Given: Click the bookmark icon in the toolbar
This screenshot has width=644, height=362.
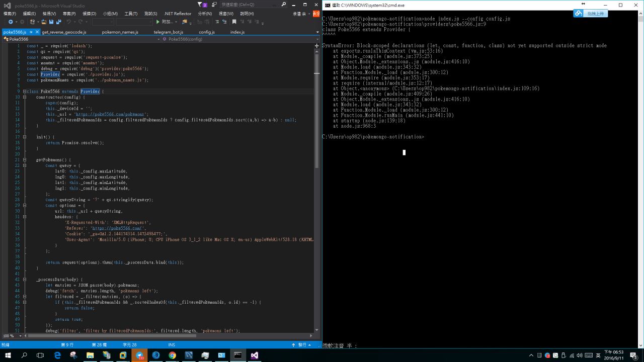Looking at the screenshot, I should point(234,22).
